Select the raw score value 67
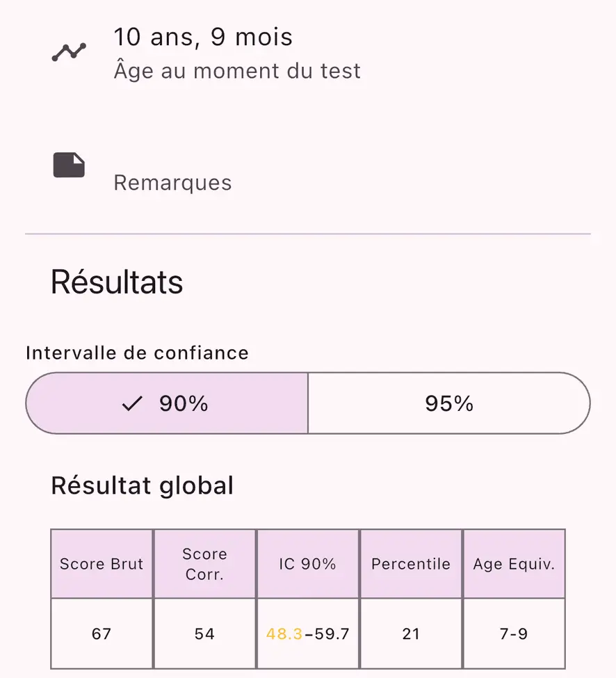616x678 pixels. (102, 634)
